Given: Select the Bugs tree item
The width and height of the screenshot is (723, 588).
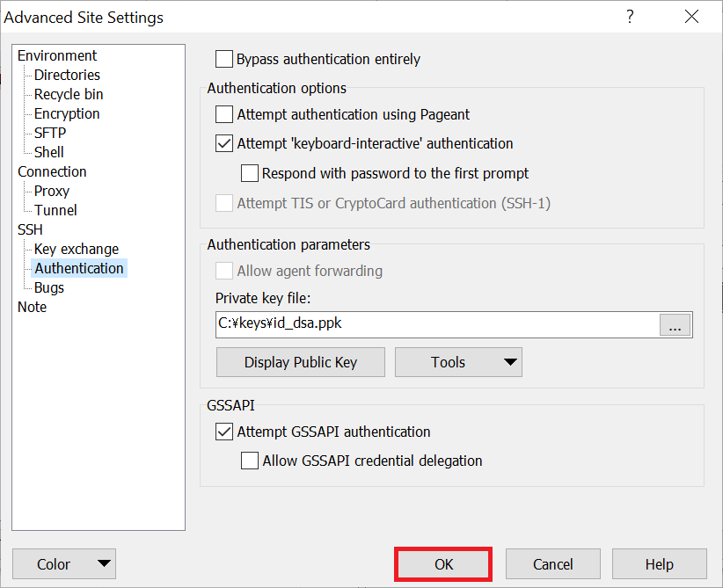Looking at the screenshot, I should (x=49, y=287).
